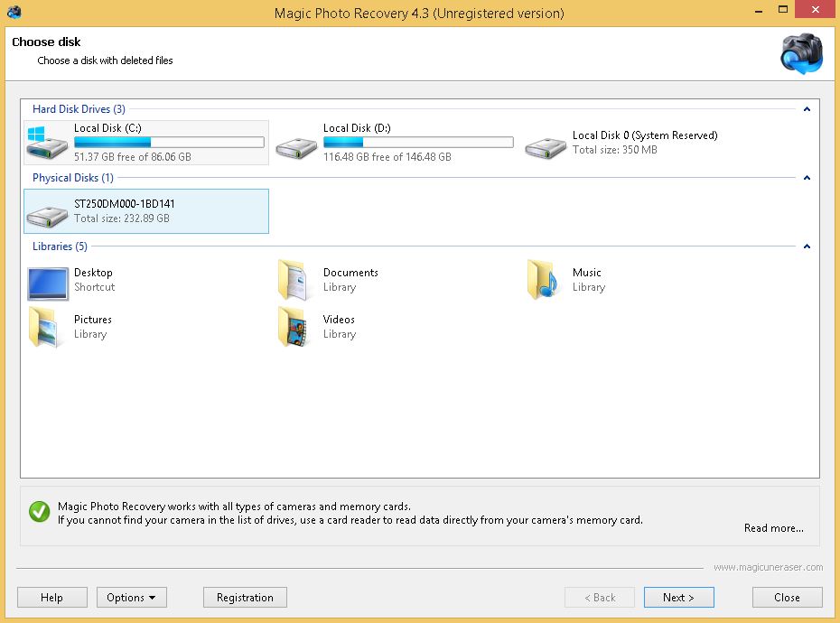
Task: Select Local Disk 0 System Reserved icon
Action: 546,148
